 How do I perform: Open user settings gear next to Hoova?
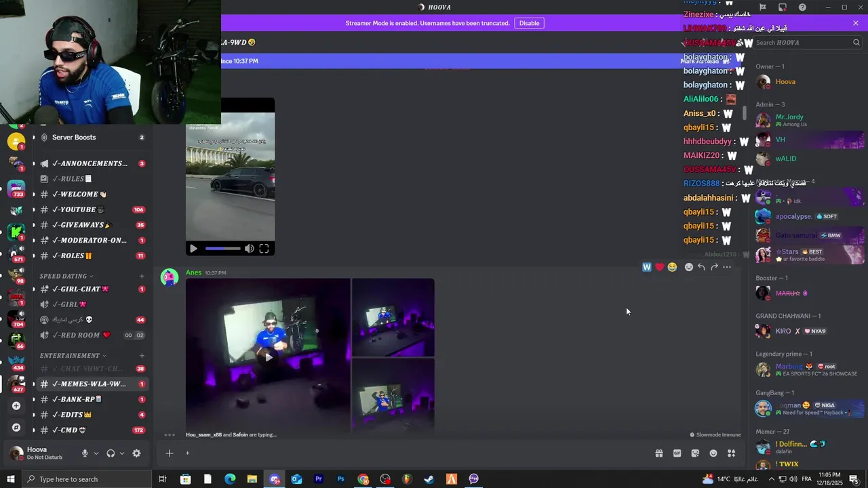[x=136, y=453]
